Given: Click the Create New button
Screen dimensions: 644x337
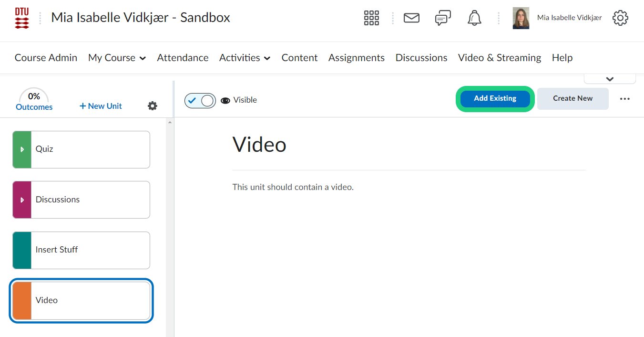Looking at the screenshot, I should click(572, 99).
